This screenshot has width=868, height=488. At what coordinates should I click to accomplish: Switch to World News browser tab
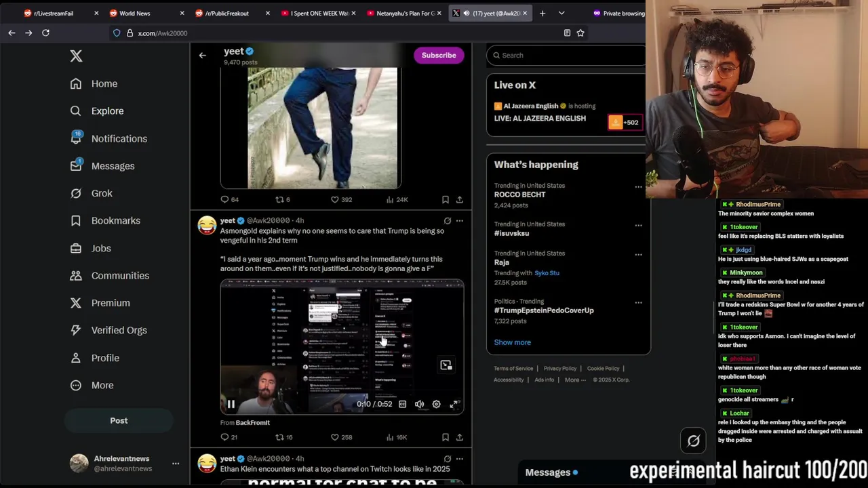tap(146, 13)
